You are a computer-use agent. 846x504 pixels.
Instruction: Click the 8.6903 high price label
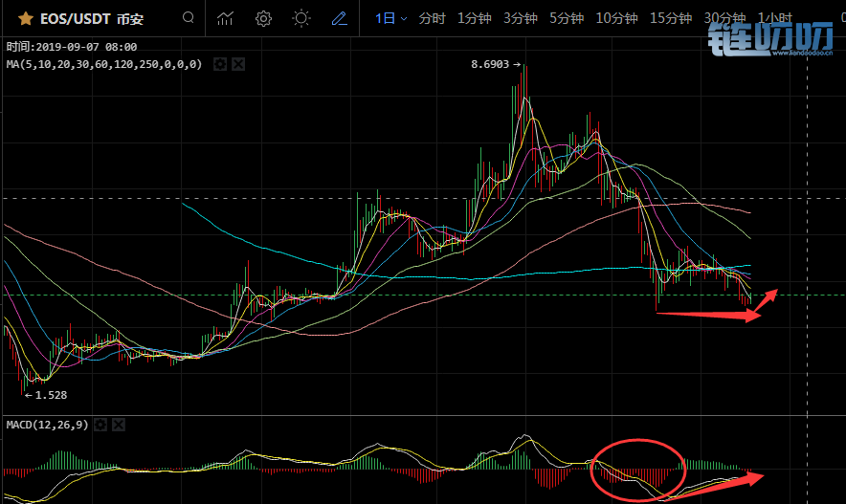point(490,64)
